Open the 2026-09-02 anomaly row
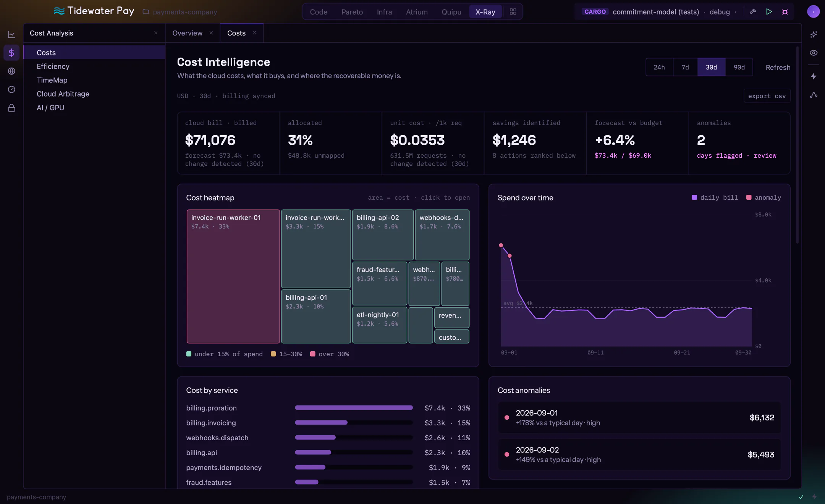825x504 pixels. (639, 454)
